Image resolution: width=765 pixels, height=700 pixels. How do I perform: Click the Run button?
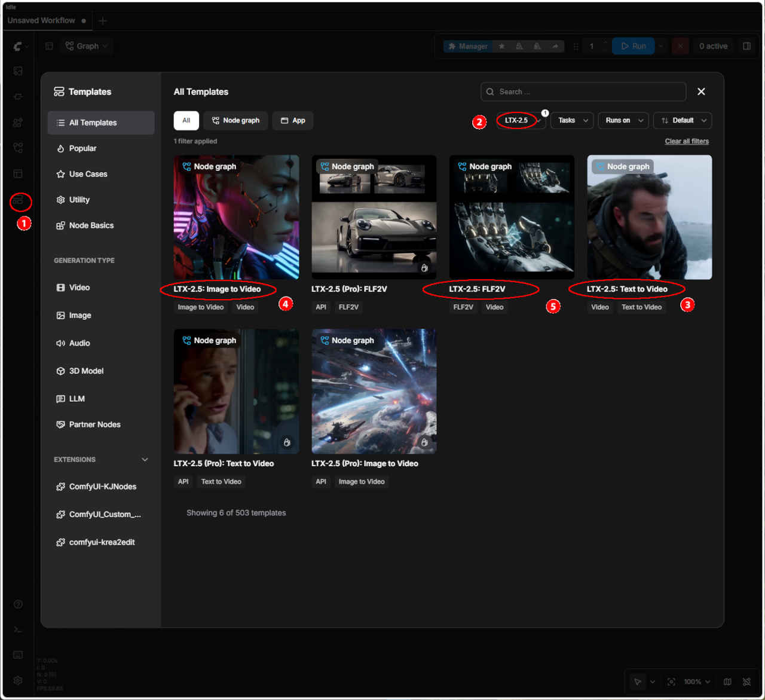click(x=634, y=46)
